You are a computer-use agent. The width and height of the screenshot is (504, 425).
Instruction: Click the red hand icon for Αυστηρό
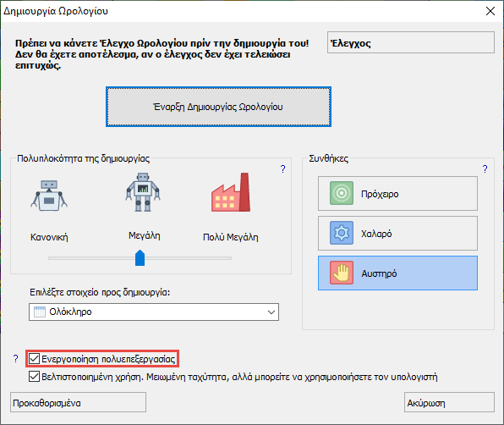point(342,273)
